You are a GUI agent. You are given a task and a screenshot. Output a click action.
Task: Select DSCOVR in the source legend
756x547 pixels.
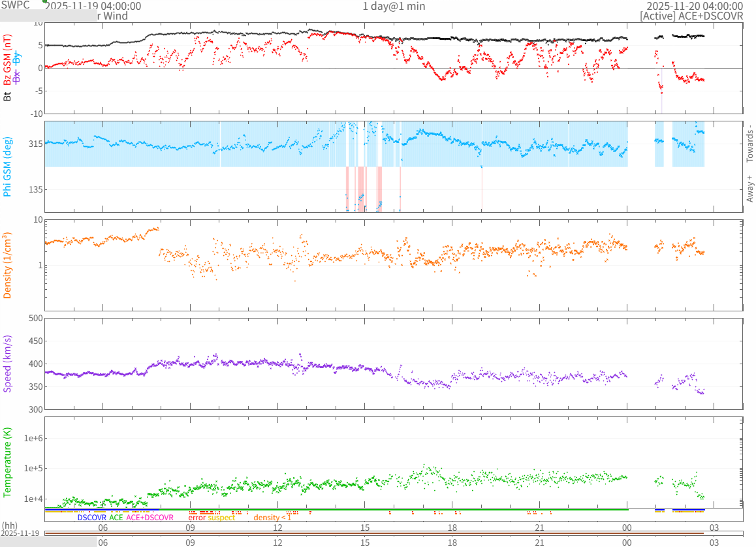point(91,518)
